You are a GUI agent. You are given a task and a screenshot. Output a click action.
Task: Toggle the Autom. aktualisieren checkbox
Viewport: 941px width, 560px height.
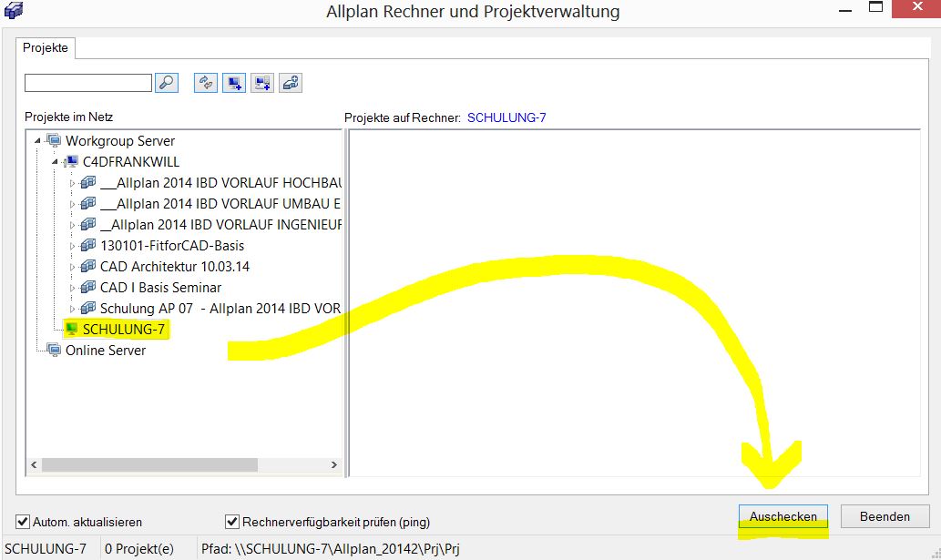pos(23,522)
